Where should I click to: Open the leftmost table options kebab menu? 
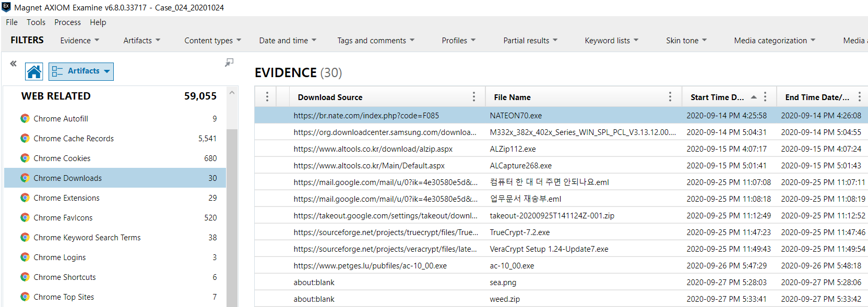[x=267, y=96]
